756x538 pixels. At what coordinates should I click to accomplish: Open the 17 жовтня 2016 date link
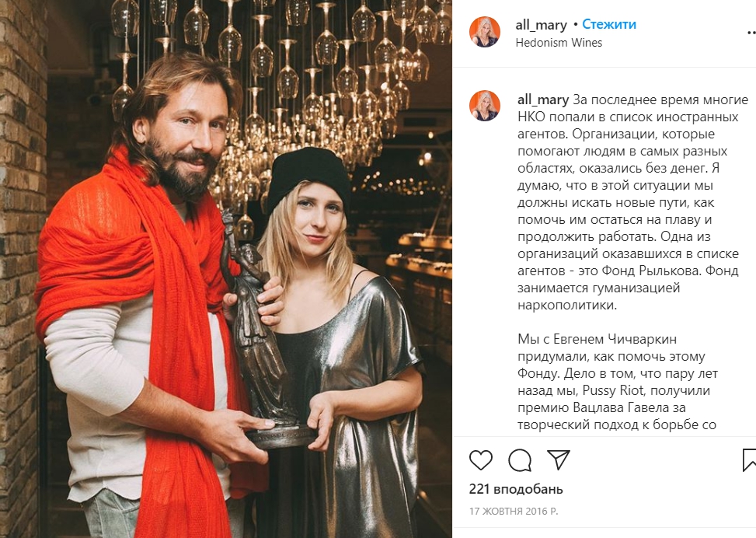click(514, 511)
